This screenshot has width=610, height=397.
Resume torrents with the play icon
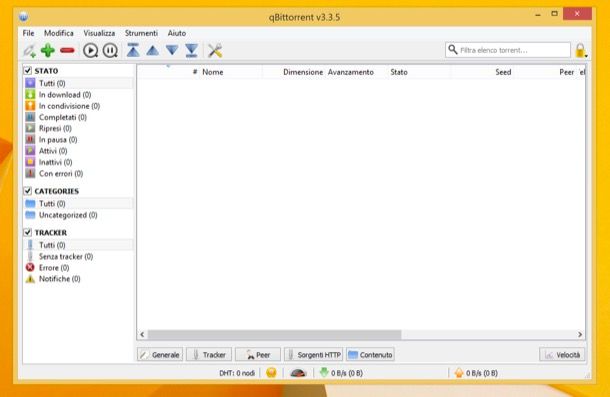click(x=91, y=51)
